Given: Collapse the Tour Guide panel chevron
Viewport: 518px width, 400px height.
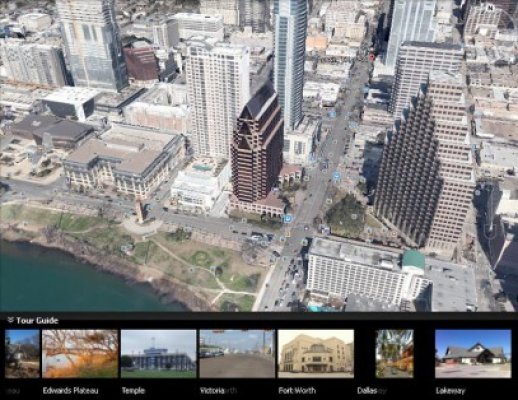Looking at the screenshot, I should 11,320.
